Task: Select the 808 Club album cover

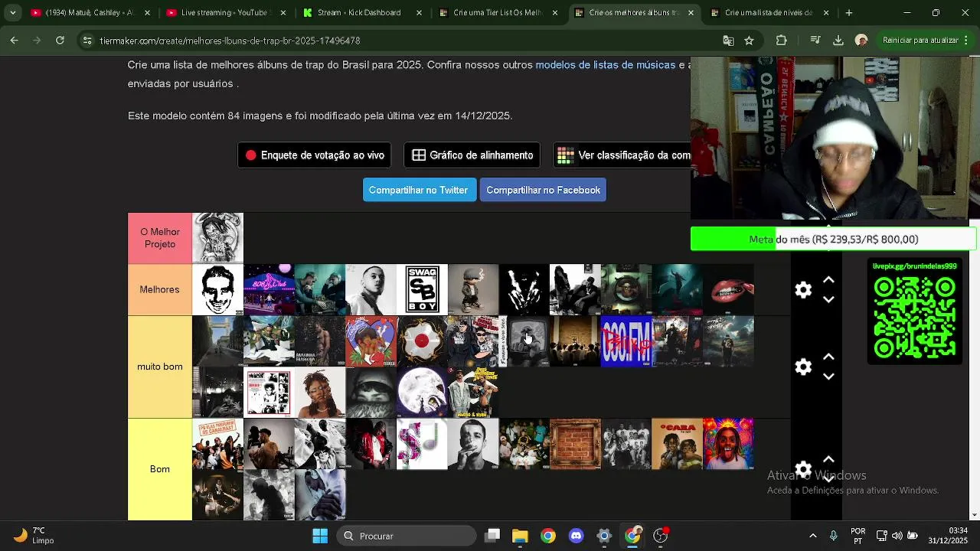Action: coord(269,289)
